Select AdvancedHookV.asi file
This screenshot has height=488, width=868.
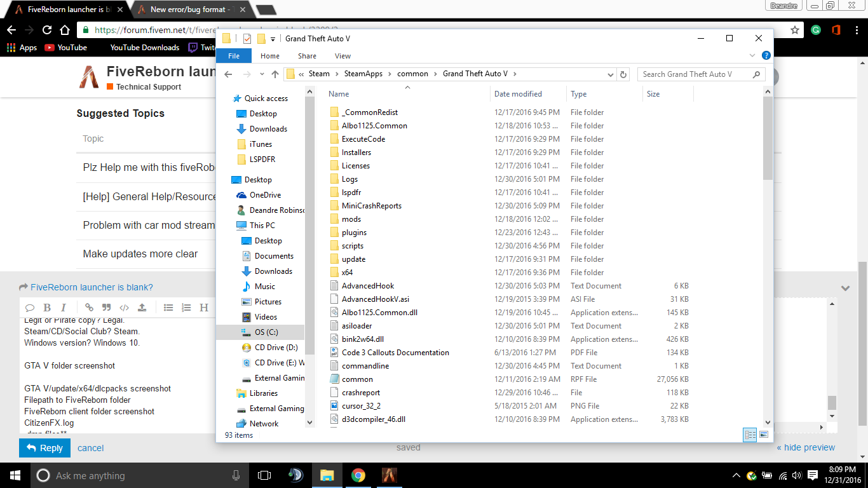click(376, 299)
